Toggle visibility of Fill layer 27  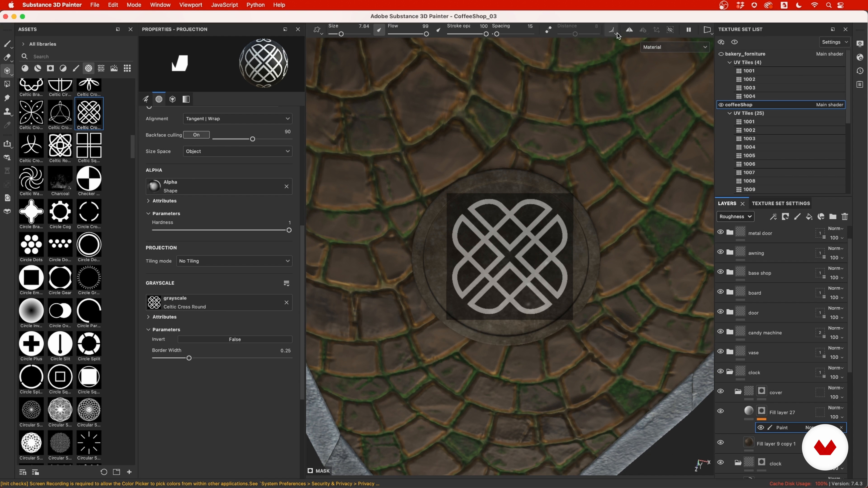[x=720, y=411]
